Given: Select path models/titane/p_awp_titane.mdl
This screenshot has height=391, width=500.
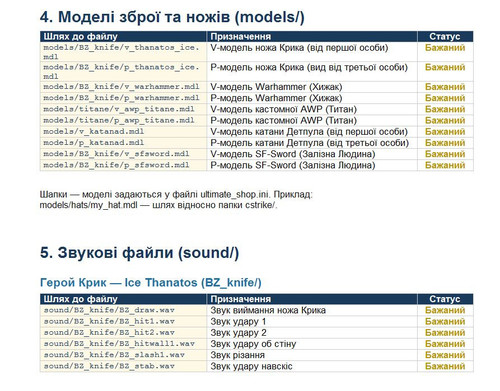Looking at the screenshot, I should pos(119,120).
